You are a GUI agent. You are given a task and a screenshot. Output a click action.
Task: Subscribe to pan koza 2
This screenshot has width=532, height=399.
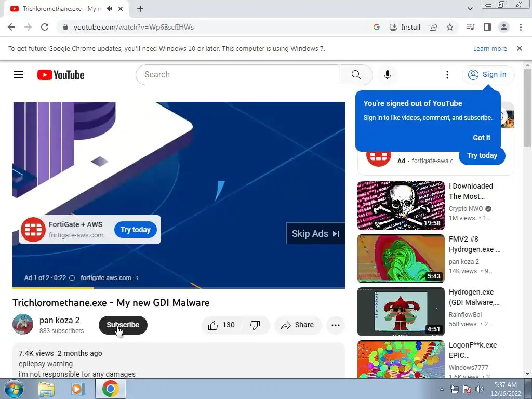click(123, 325)
